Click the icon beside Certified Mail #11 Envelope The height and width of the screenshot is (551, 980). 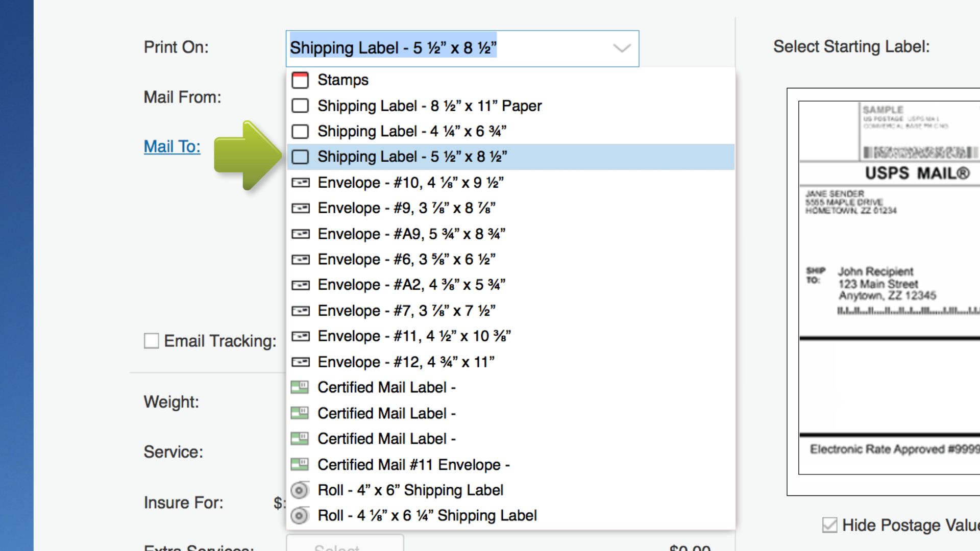[300, 464]
